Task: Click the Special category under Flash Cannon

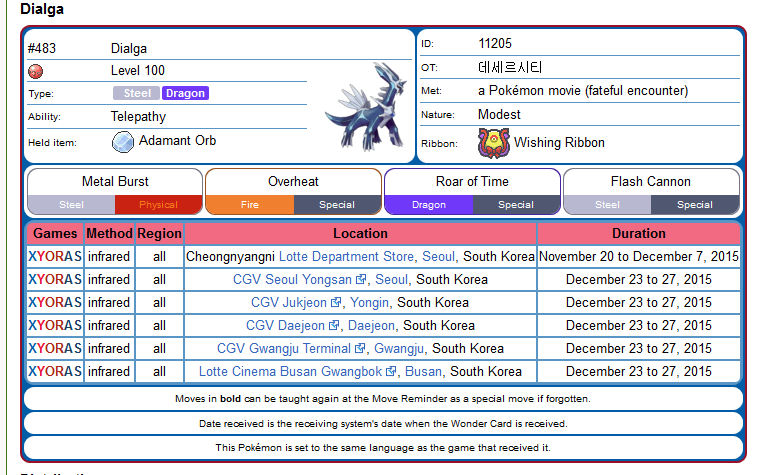Action: (x=695, y=205)
